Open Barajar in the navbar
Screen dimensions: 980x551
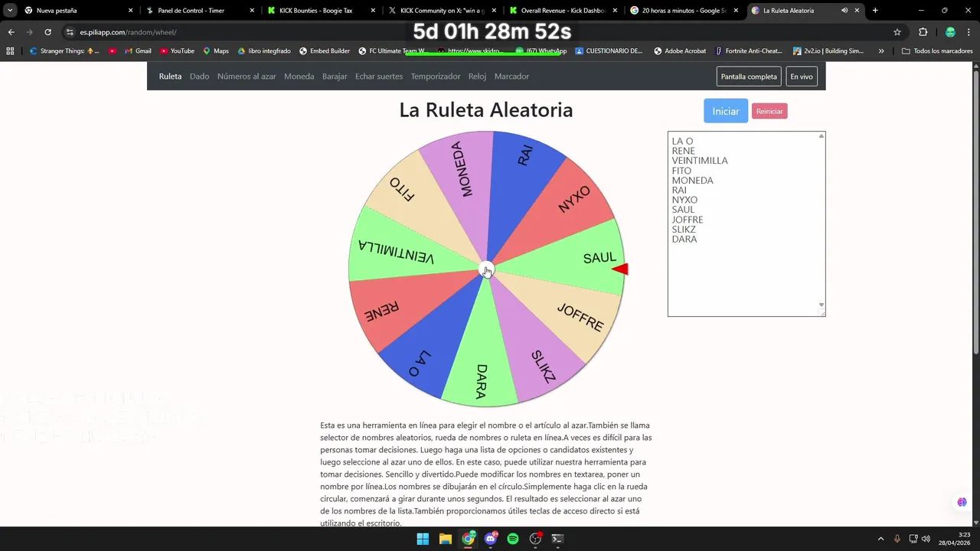pyautogui.click(x=335, y=77)
